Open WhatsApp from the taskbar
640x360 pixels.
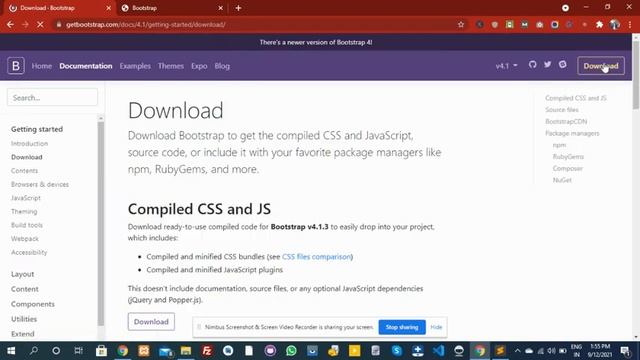click(291, 351)
